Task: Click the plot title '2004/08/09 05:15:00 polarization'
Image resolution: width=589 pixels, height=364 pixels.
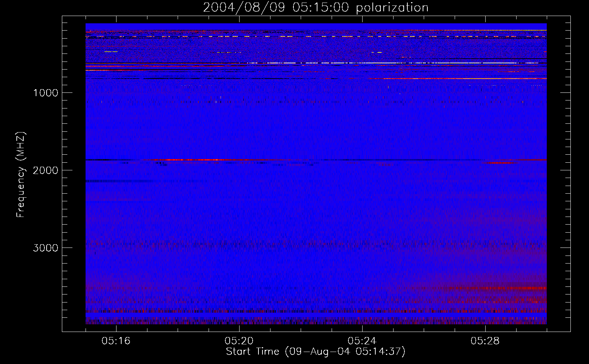Action: tap(316, 7)
